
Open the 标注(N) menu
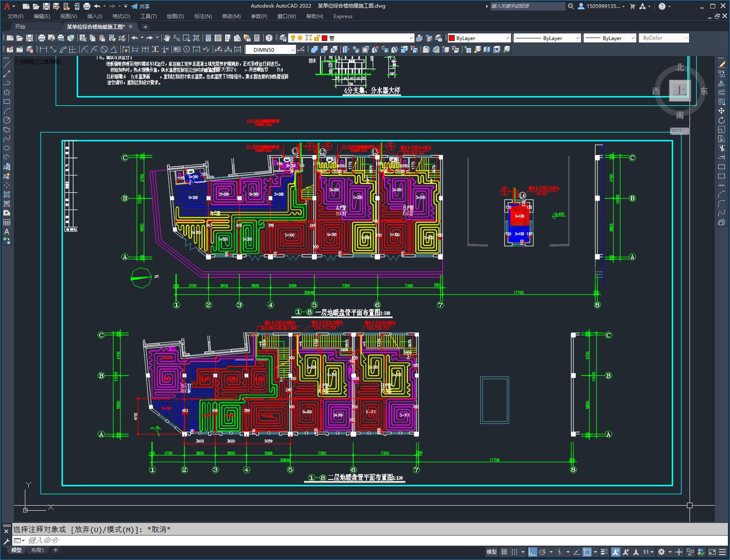pos(203,16)
